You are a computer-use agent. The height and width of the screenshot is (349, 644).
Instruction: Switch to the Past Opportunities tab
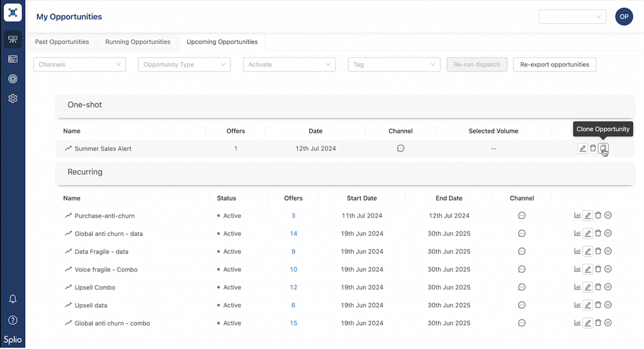[x=62, y=42]
